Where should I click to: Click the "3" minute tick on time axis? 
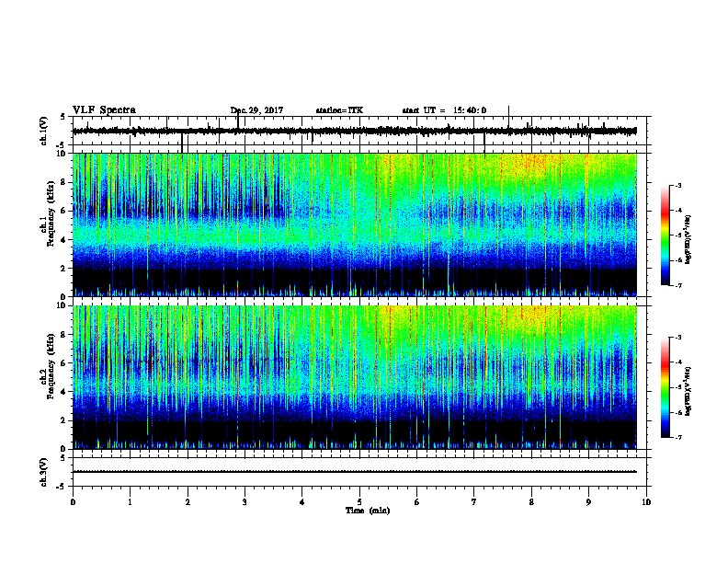point(245,502)
